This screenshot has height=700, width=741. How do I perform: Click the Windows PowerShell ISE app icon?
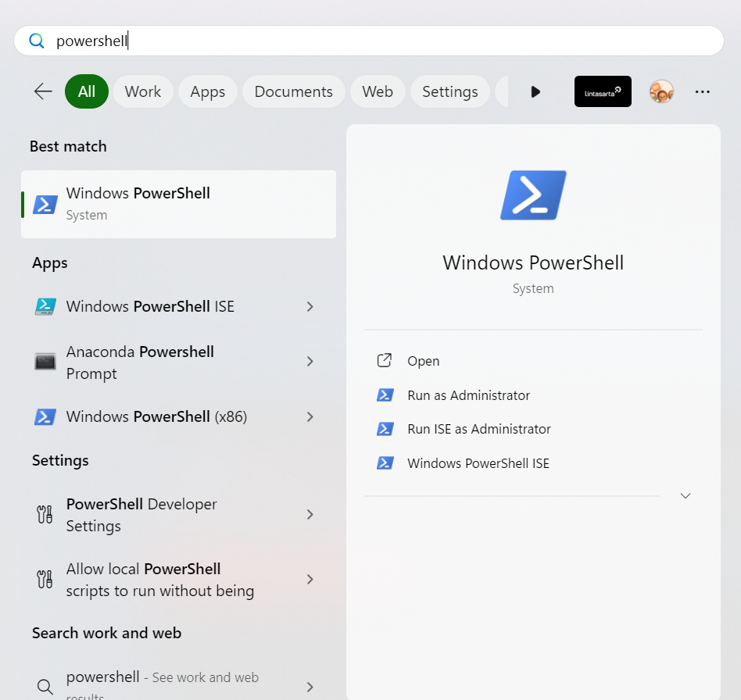45,306
